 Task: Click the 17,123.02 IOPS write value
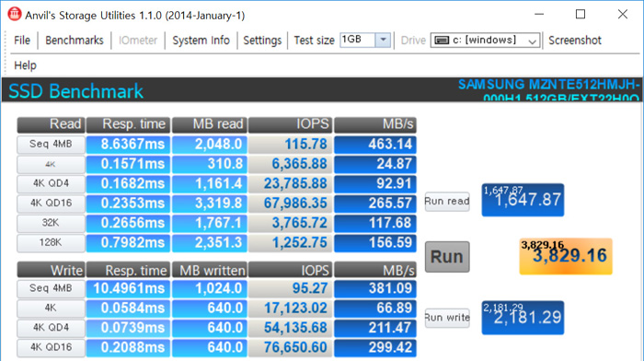291,308
